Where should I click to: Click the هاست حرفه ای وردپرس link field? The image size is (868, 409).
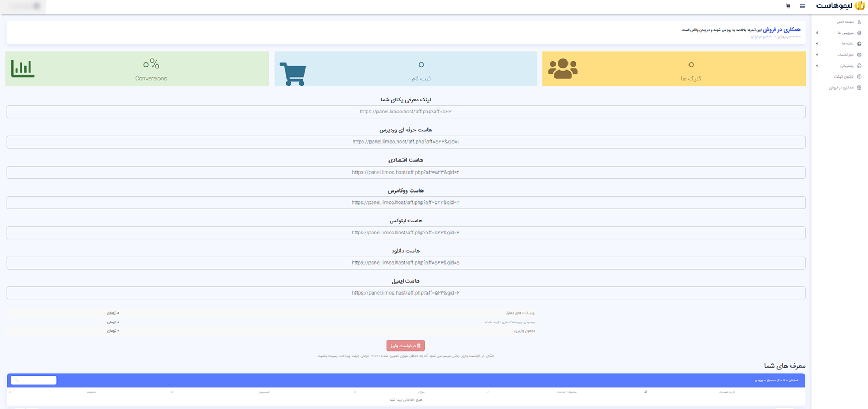(406, 142)
